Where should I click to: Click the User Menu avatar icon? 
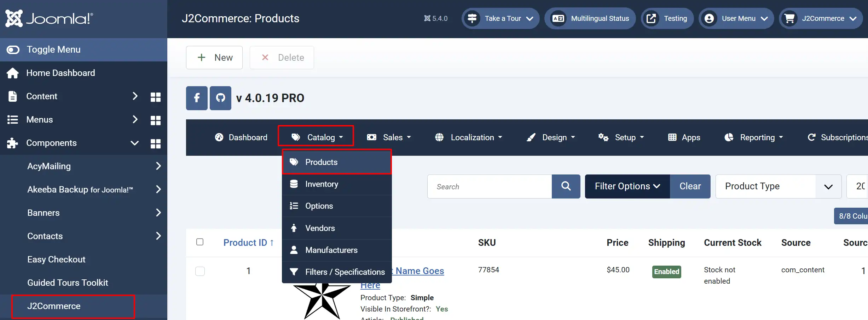709,18
